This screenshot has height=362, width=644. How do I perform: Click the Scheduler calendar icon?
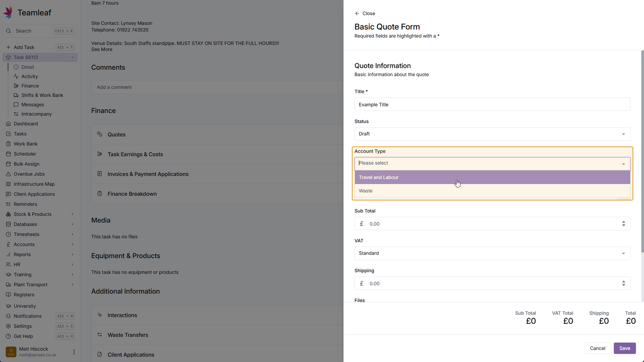[x=8, y=154]
